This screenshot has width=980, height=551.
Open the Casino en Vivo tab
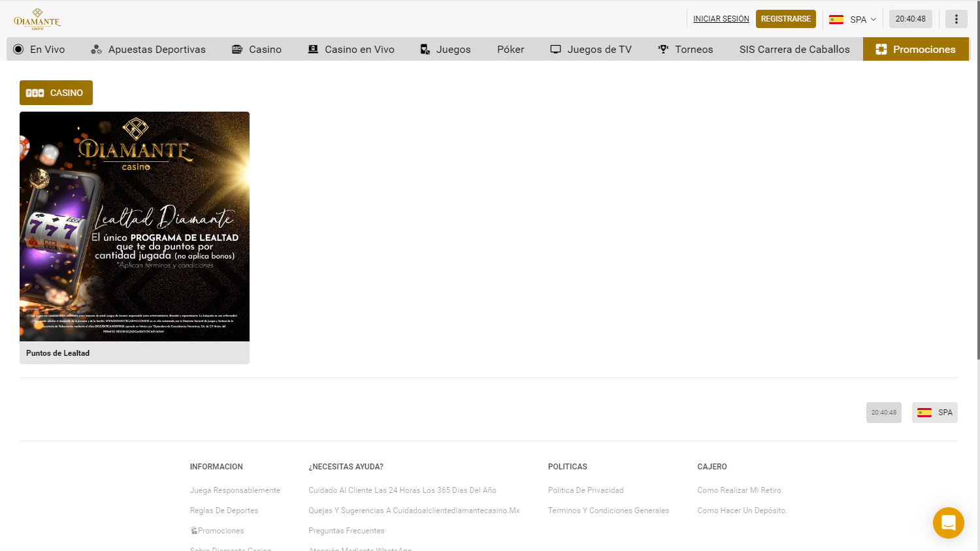[351, 49]
